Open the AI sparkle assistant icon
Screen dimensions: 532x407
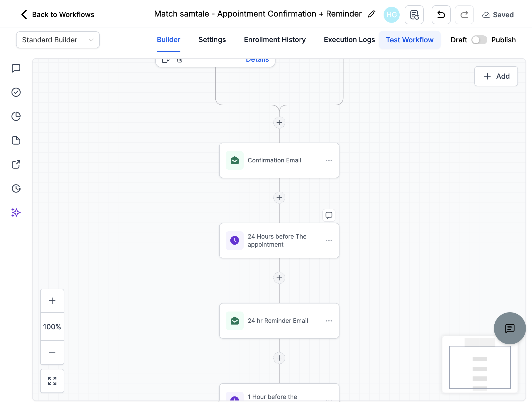tap(16, 213)
